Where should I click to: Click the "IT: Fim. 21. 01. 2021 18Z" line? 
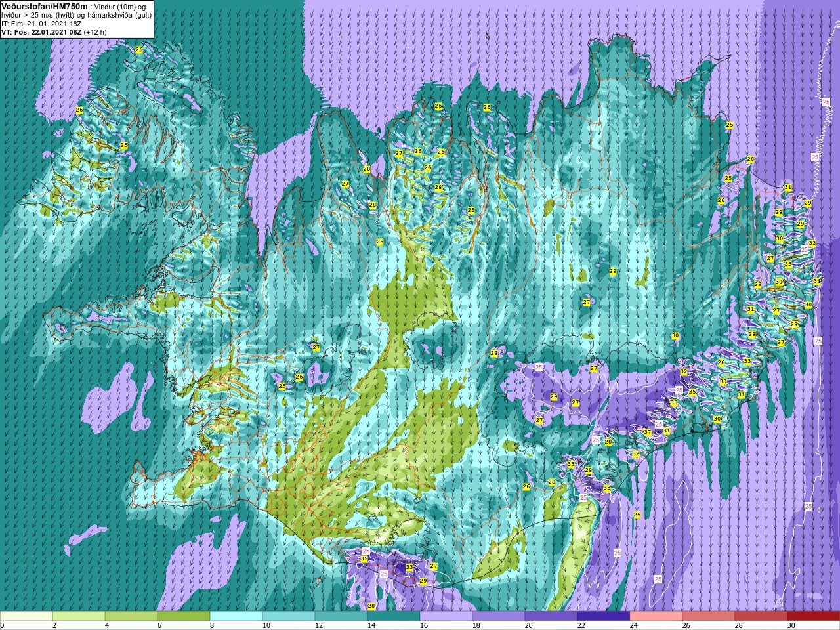(41, 23)
